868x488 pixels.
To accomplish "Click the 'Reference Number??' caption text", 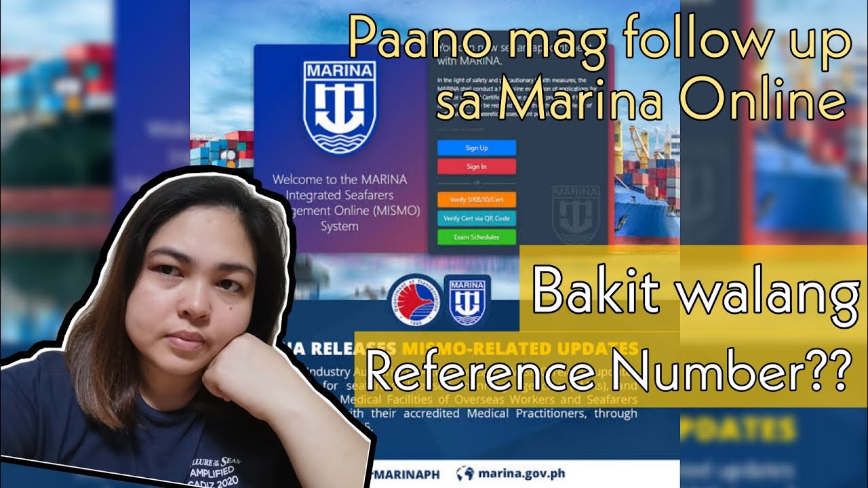I will (608, 369).
